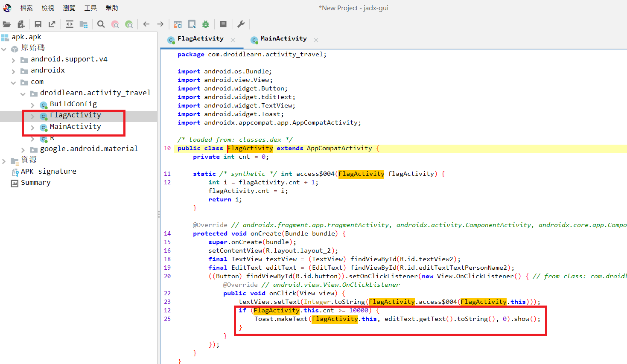Image resolution: width=627 pixels, height=364 pixels.
Task: Expand the BuildConfig class node
Action: [x=32, y=105]
